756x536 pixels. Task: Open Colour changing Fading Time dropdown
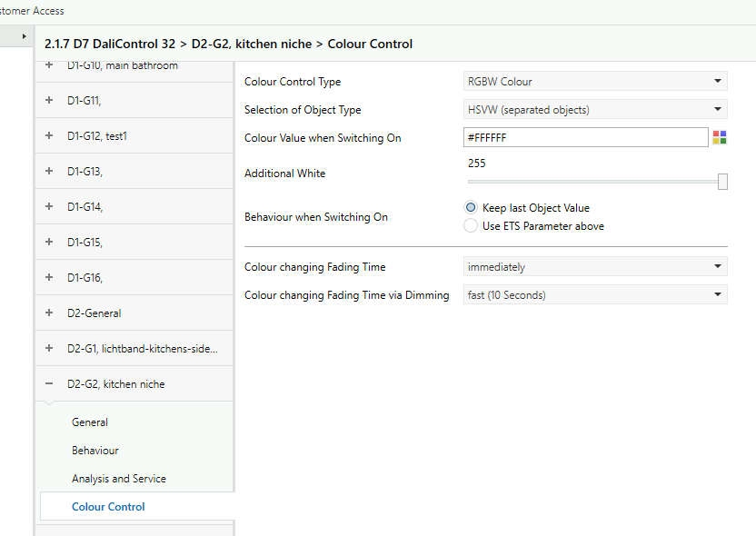coord(595,267)
